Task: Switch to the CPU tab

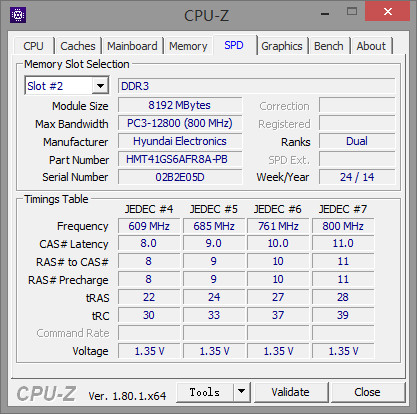Action: coord(33,46)
